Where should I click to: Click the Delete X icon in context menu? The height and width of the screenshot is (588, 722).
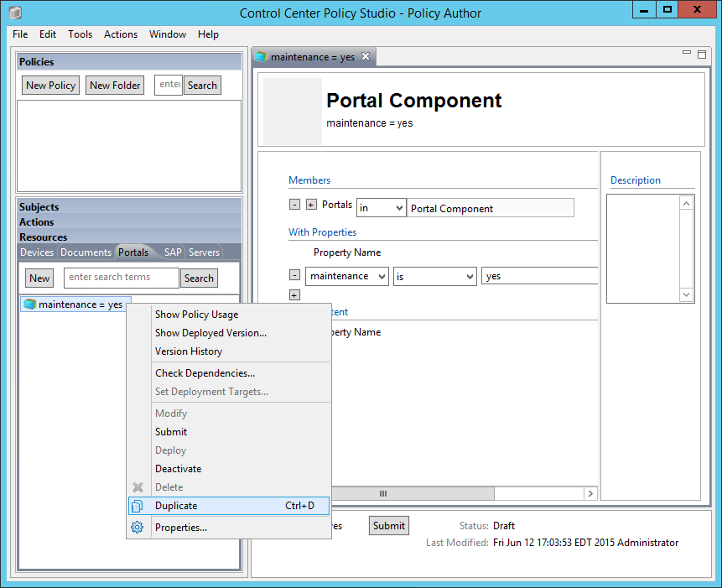point(138,487)
